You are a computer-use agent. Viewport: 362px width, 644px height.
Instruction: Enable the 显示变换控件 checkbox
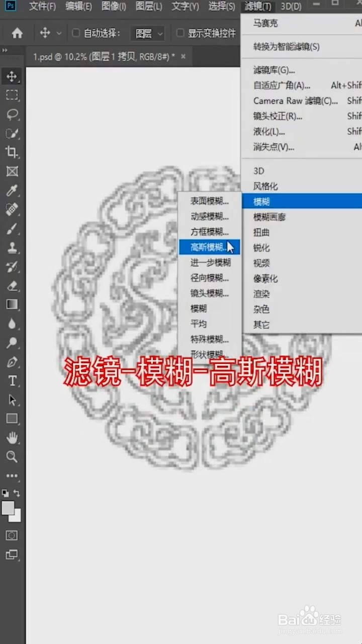click(x=180, y=33)
